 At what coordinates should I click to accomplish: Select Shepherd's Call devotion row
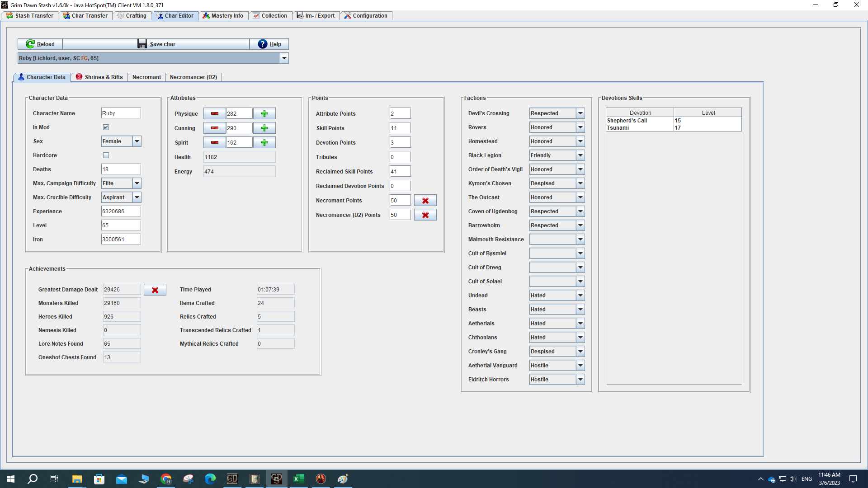tap(674, 121)
